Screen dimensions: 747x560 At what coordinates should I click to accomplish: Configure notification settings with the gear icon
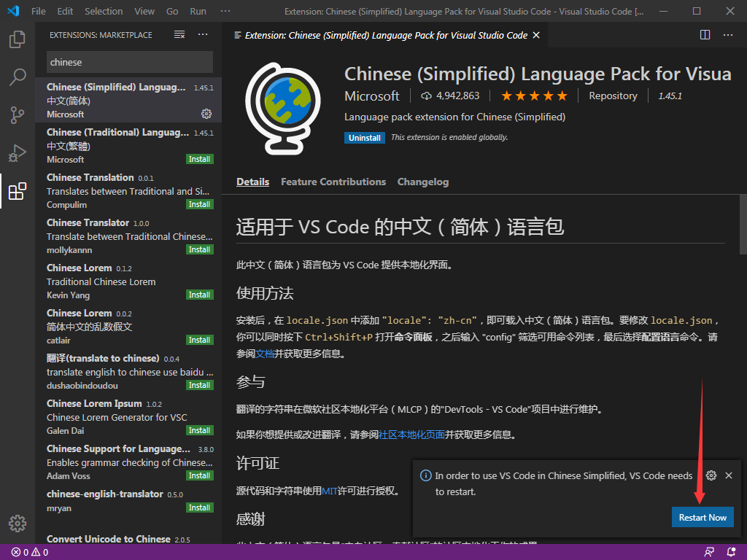point(711,475)
